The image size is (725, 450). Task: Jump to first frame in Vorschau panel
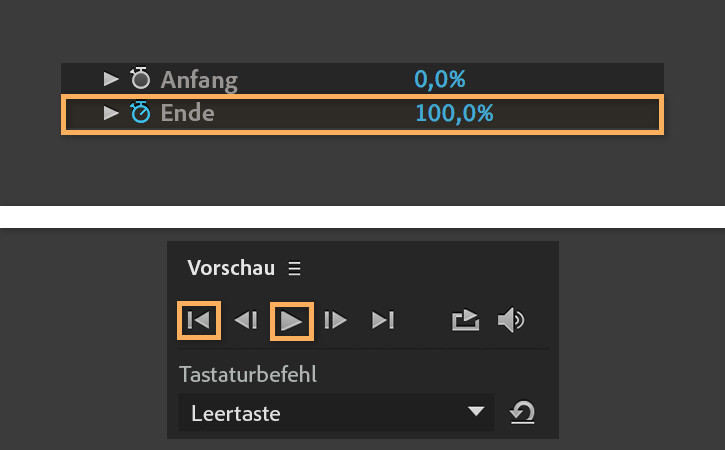pyautogui.click(x=198, y=320)
